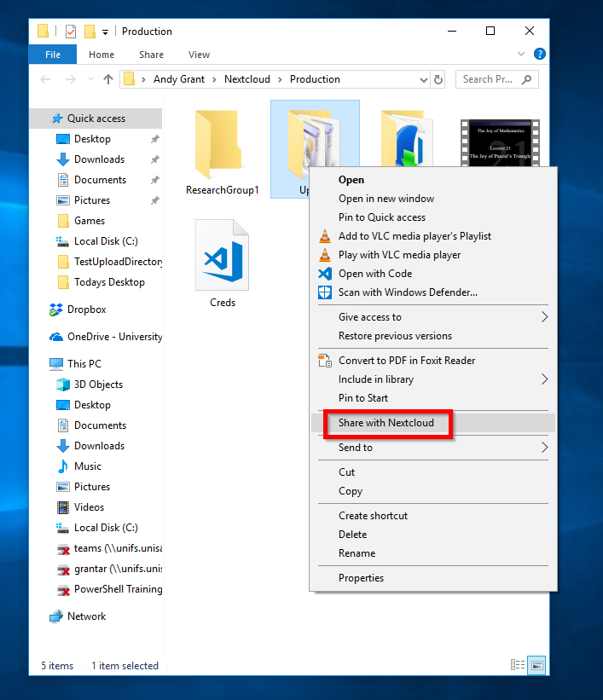Click the blue File button
This screenshot has width=603, height=700.
[x=53, y=55]
